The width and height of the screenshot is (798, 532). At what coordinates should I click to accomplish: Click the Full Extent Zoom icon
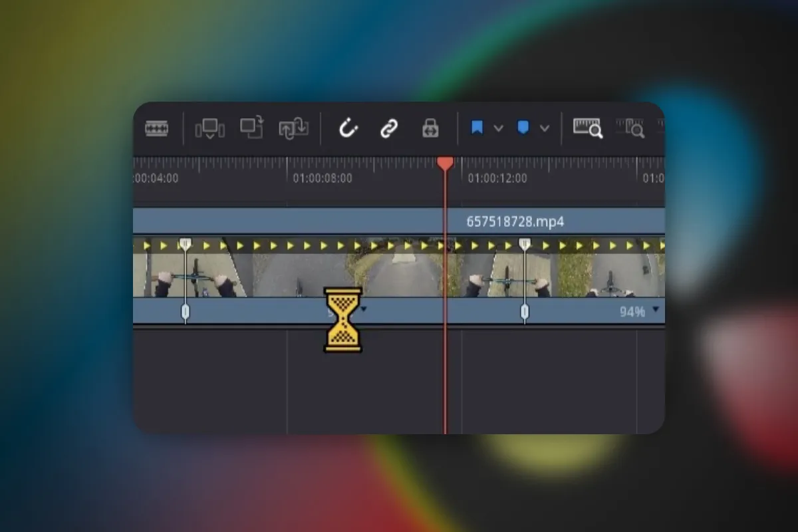pos(588,128)
